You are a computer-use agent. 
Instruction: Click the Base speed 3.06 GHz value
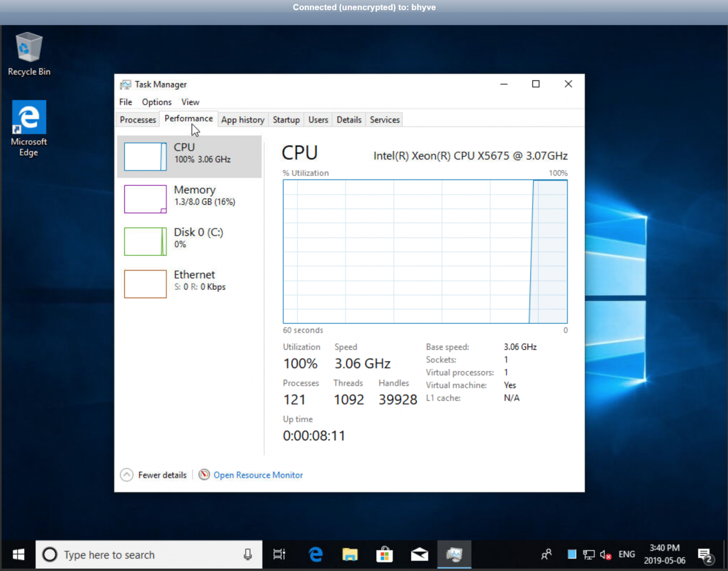pos(520,347)
